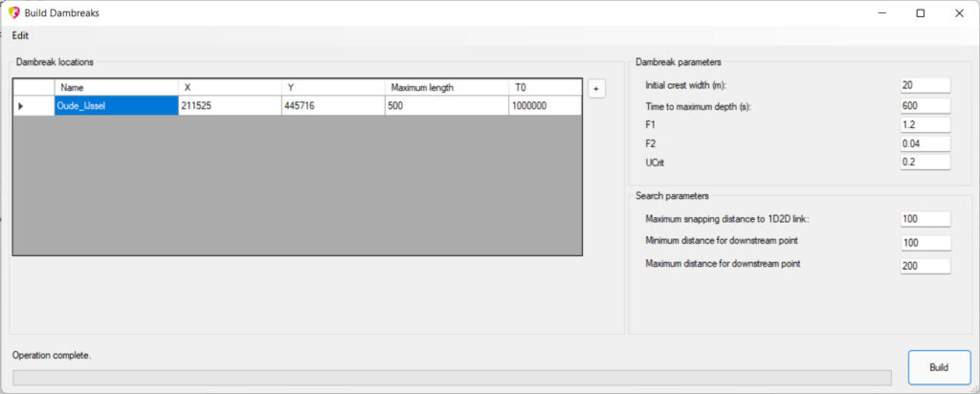Viewport: 980px width, 394px height.
Task: Focus the F1 input field
Action: [924, 124]
